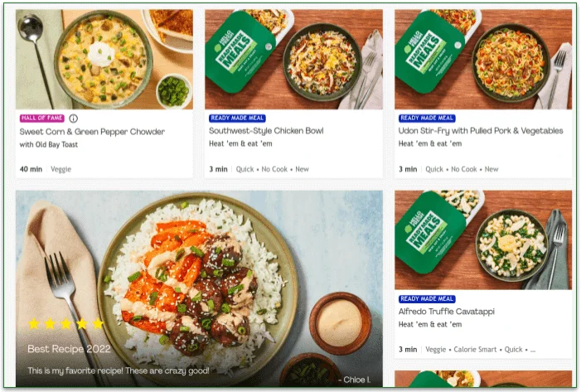The image size is (581, 392).
Task: Click the five-star rating on the featured recipe
Action: point(65,323)
